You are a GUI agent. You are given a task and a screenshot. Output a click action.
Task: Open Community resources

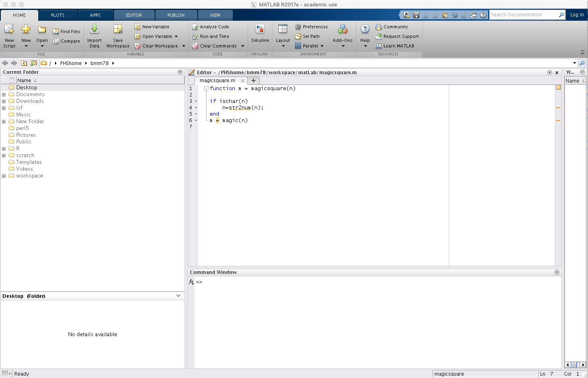392,27
